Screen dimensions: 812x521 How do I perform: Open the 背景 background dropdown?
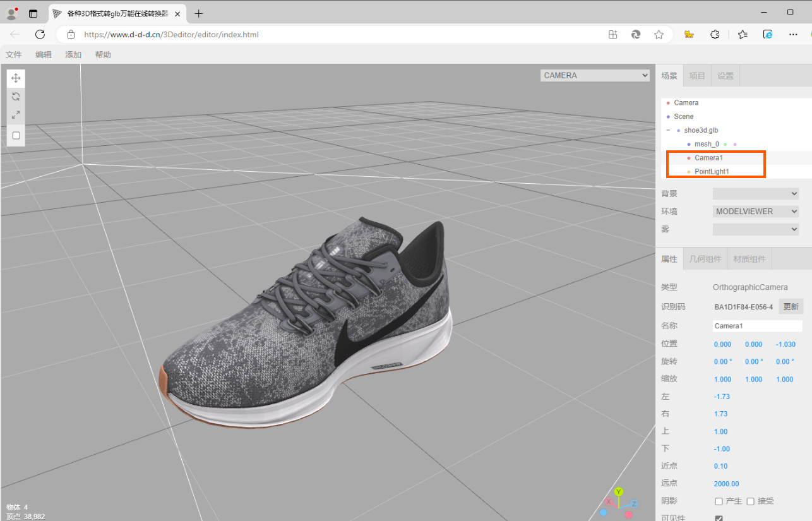pyautogui.click(x=756, y=194)
